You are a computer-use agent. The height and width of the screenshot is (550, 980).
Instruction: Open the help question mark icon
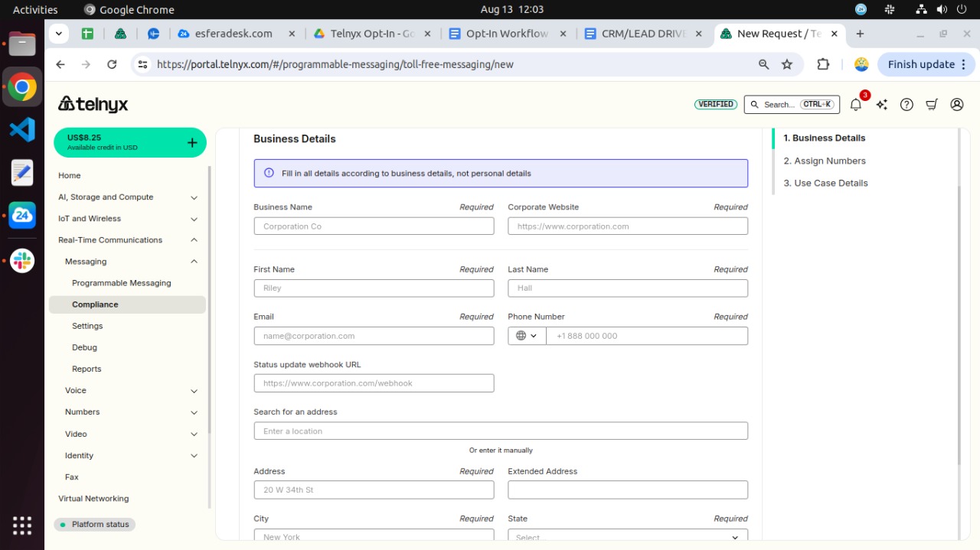click(x=906, y=105)
